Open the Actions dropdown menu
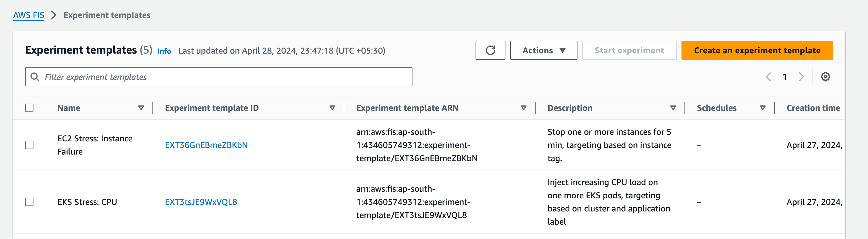Image resolution: width=868 pixels, height=239 pixels. [543, 50]
